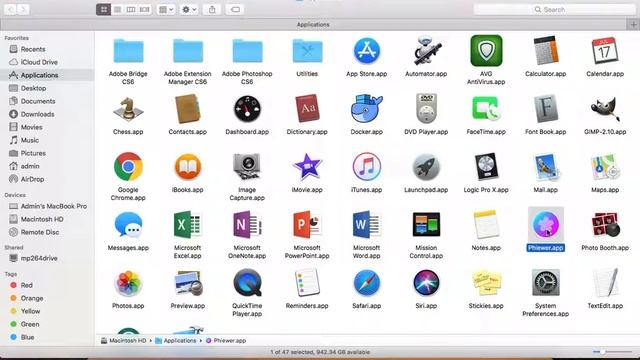Select the Dashboard.app icon
The image size is (640, 360).
point(247,109)
